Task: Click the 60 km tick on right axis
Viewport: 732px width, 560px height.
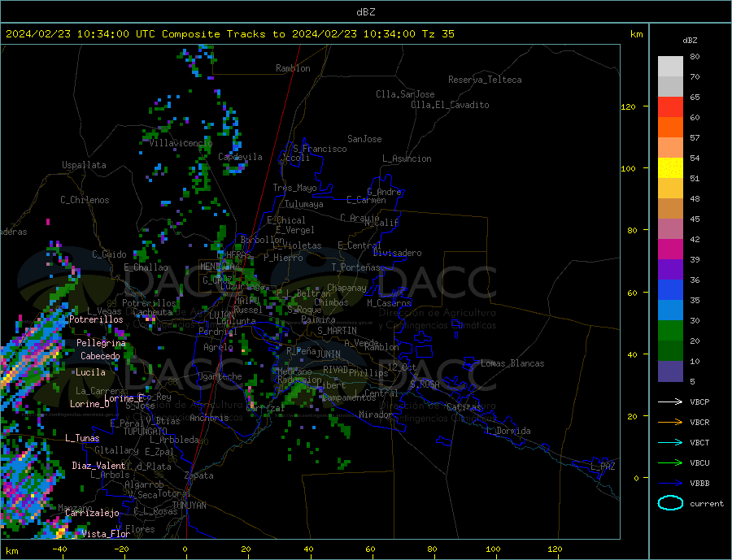Action: click(x=632, y=293)
